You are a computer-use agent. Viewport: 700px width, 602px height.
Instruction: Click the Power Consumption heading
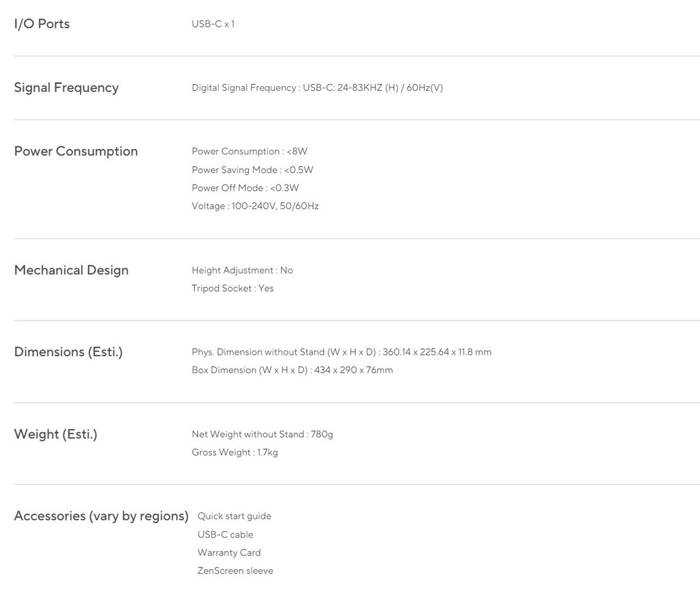(x=76, y=151)
